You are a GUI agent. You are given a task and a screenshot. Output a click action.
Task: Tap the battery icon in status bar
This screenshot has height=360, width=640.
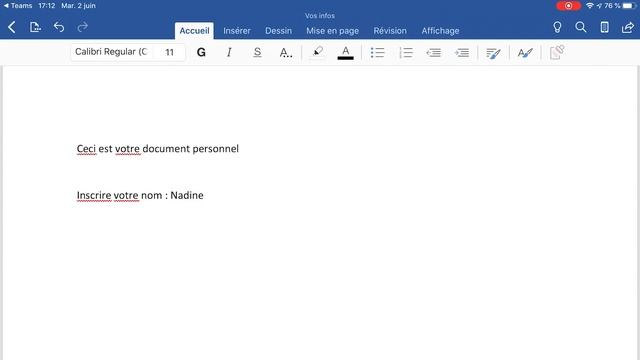(629, 6)
